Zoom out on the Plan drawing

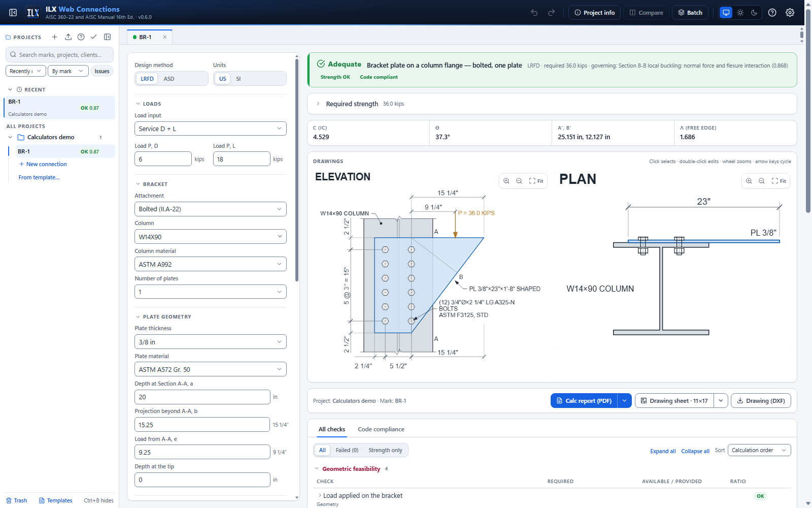[762, 181]
